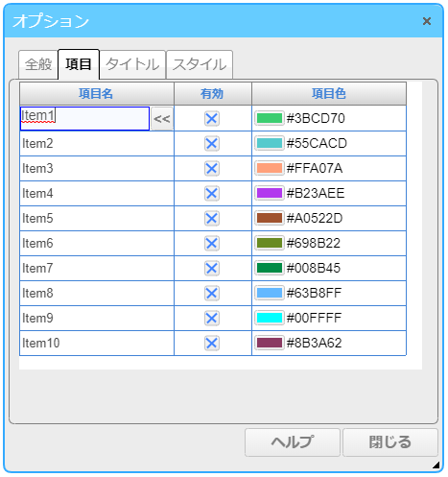This screenshot has height=477, width=448.
Task: Select the Item5 name cell
Action: 97,219
